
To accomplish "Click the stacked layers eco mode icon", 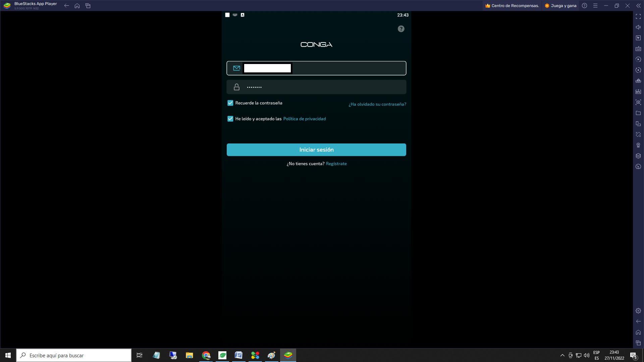I will [638, 156].
